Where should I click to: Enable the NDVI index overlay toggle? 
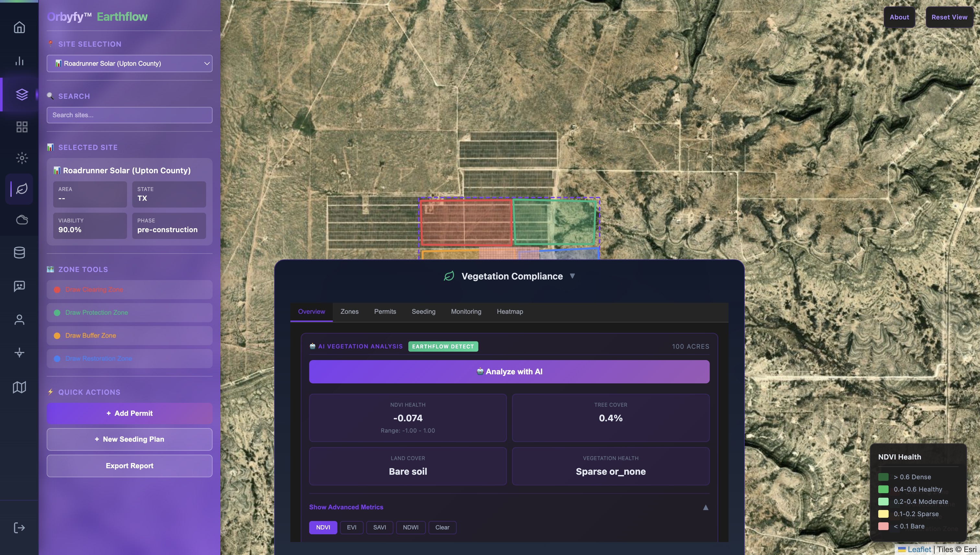pos(323,527)
